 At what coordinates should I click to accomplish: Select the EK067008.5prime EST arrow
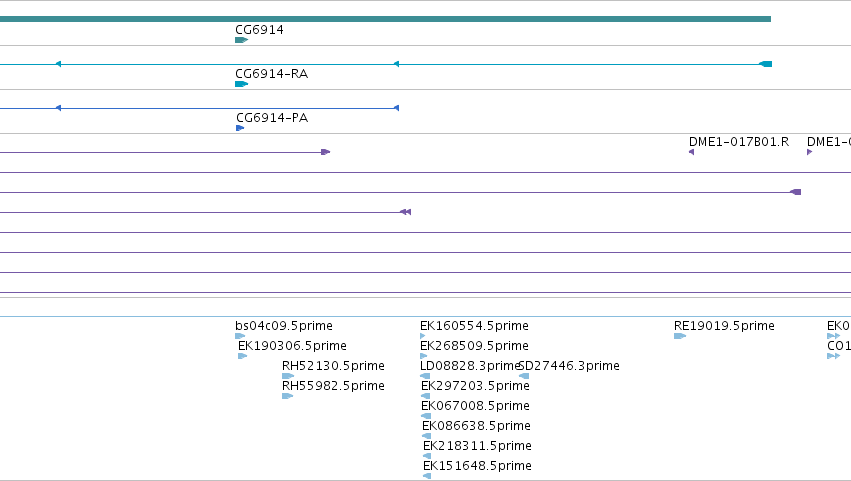click(x=426, y=416)
